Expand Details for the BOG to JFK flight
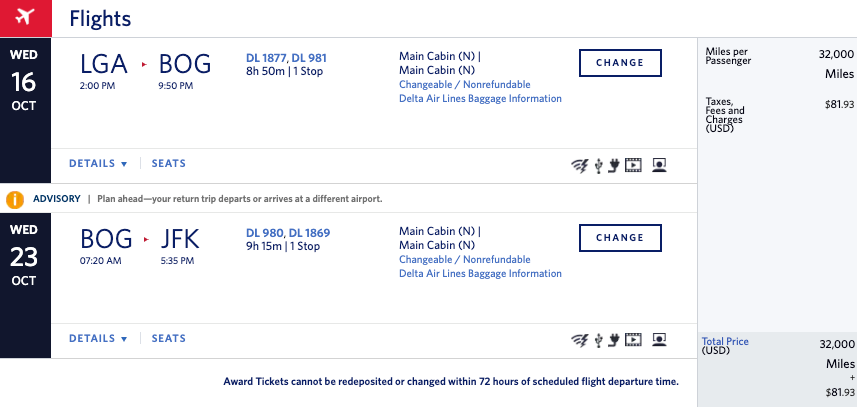The height and width of the screenshot is (407, 857). click(x=98, y=339)
